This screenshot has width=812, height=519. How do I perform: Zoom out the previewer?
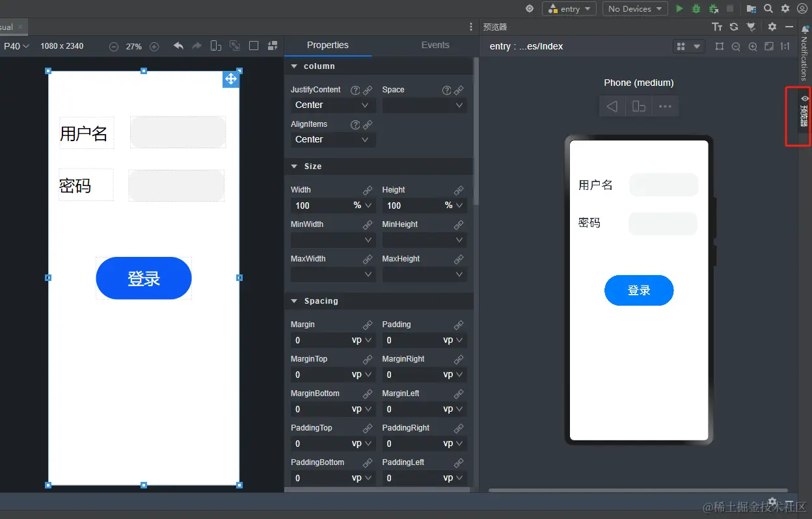click(x=736, y=46)
